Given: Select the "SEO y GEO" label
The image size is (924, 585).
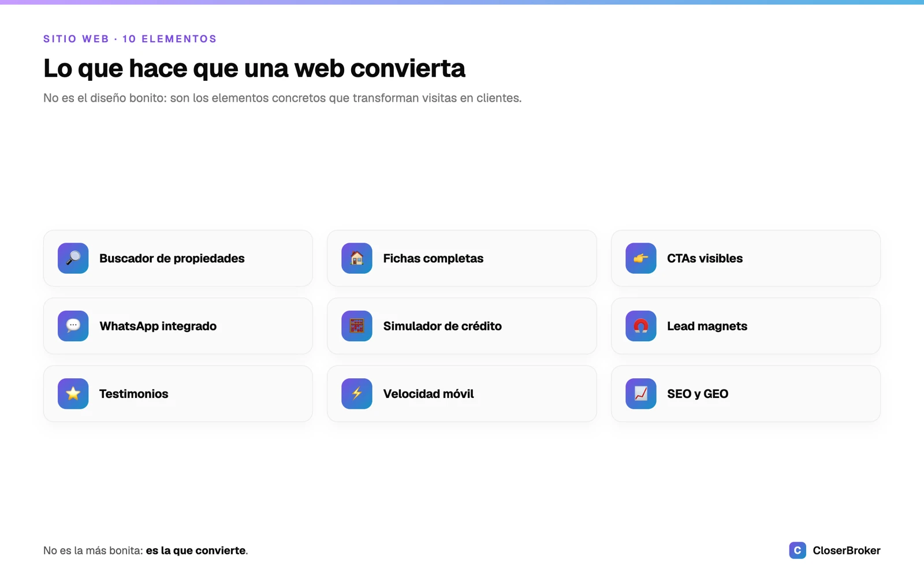Looking at the screenshot, I should coord(698,393).
